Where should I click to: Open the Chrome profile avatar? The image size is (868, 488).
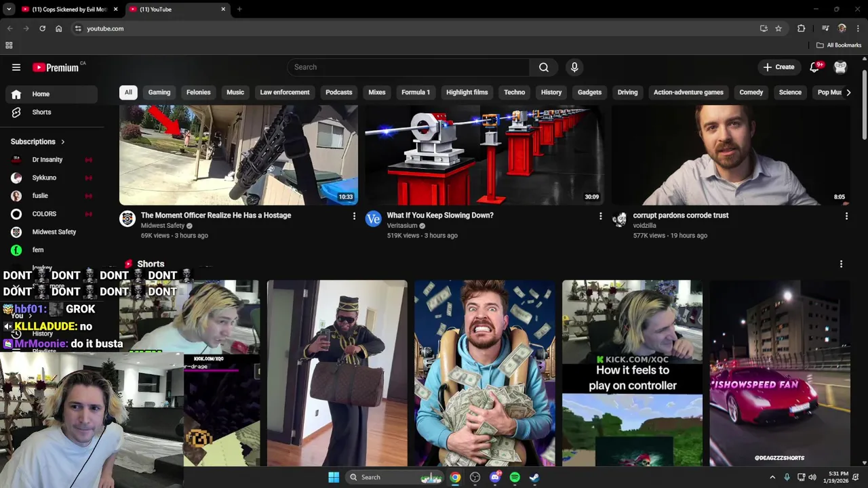tap(842, 28)
